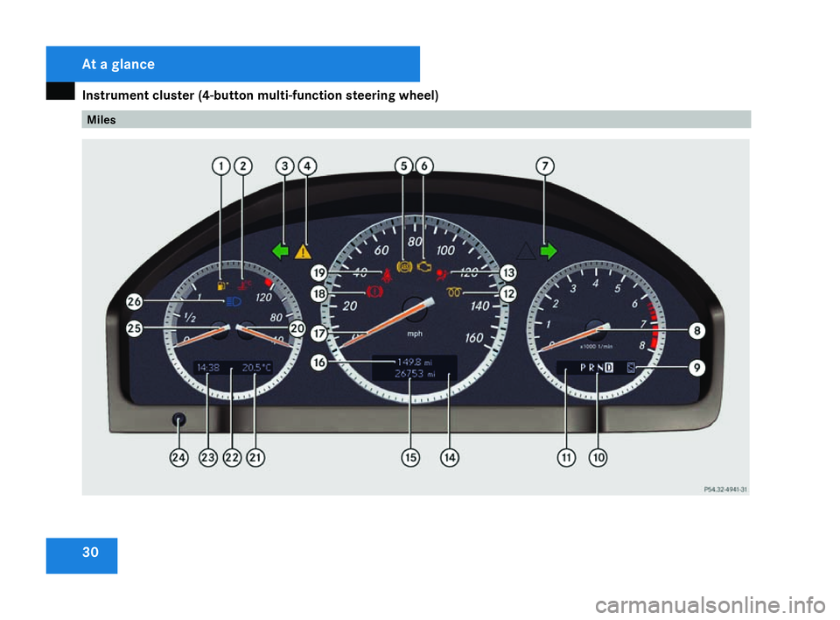
Task: Click the yellow fuel pump reserve lamp
Action: pyautogui.click(x=222, y=285)
